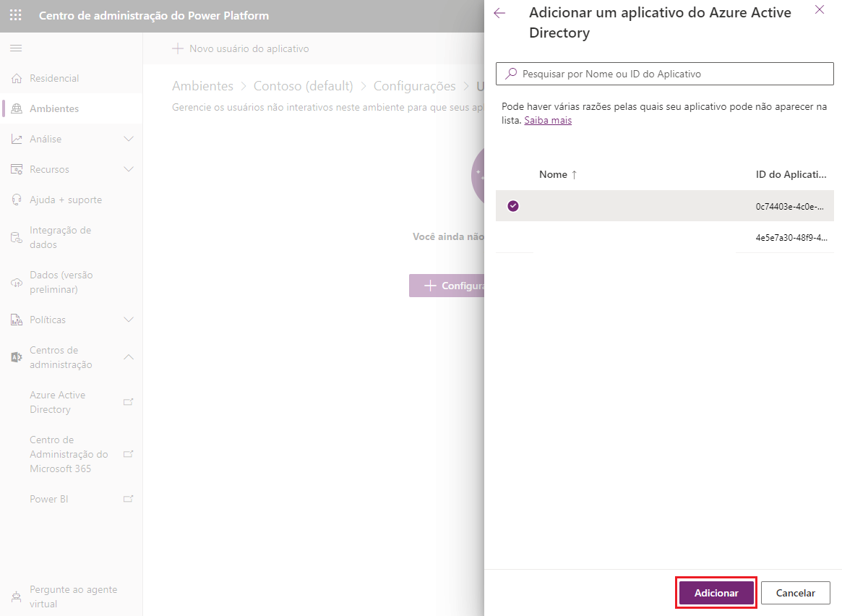
Task: Click the Dados (versão preliminar) cloud icon
Action: (x=17, y=283)
